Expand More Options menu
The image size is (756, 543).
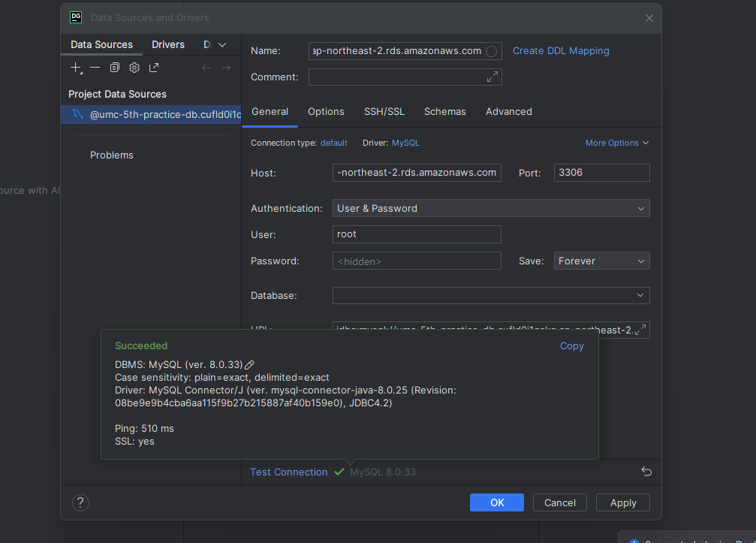point(617,143)
